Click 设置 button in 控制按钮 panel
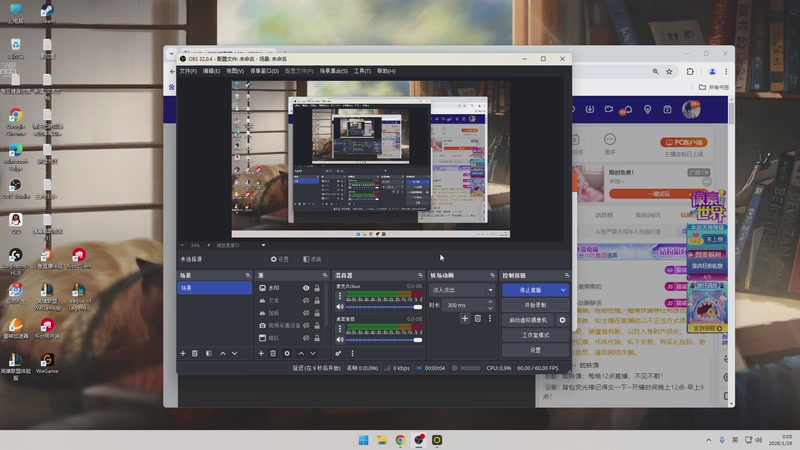Image resolution: width=800 pixels, height=450 pixels. (535, 350)
